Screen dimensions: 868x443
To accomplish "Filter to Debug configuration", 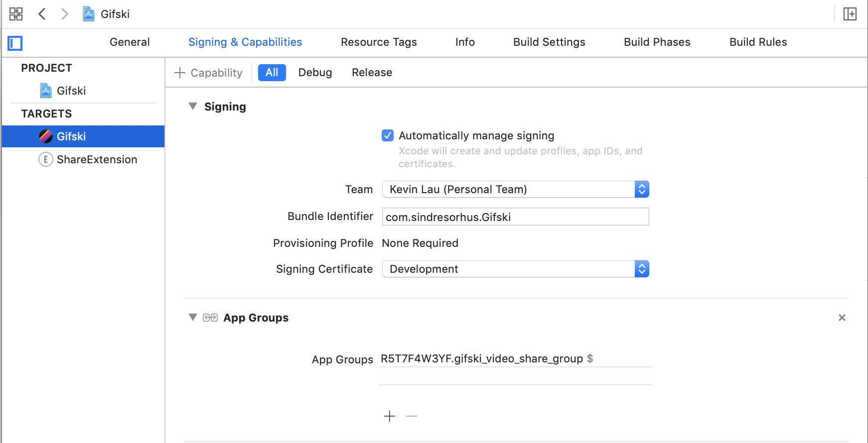I will (315, 73).
